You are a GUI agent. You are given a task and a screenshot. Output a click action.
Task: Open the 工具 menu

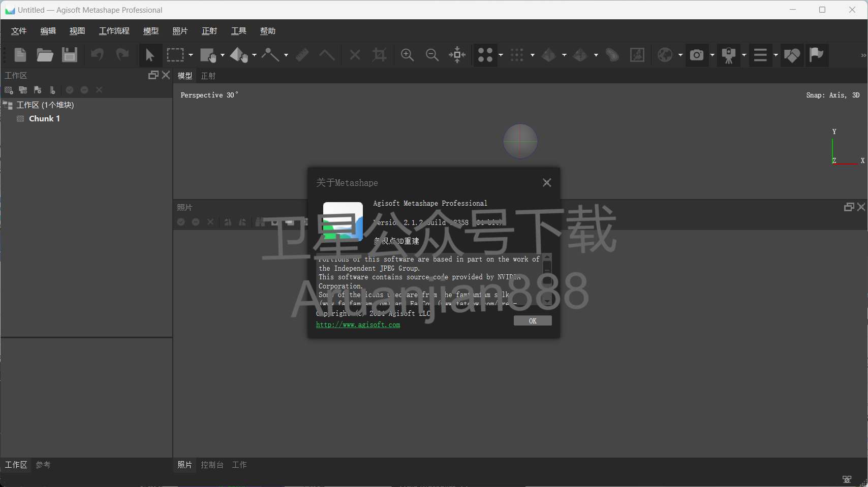[239, 31]
